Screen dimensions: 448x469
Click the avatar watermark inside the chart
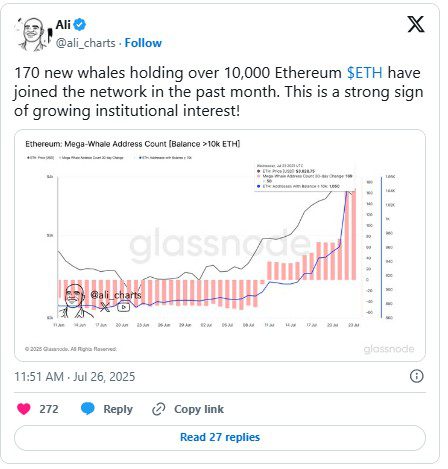point(74,300)
